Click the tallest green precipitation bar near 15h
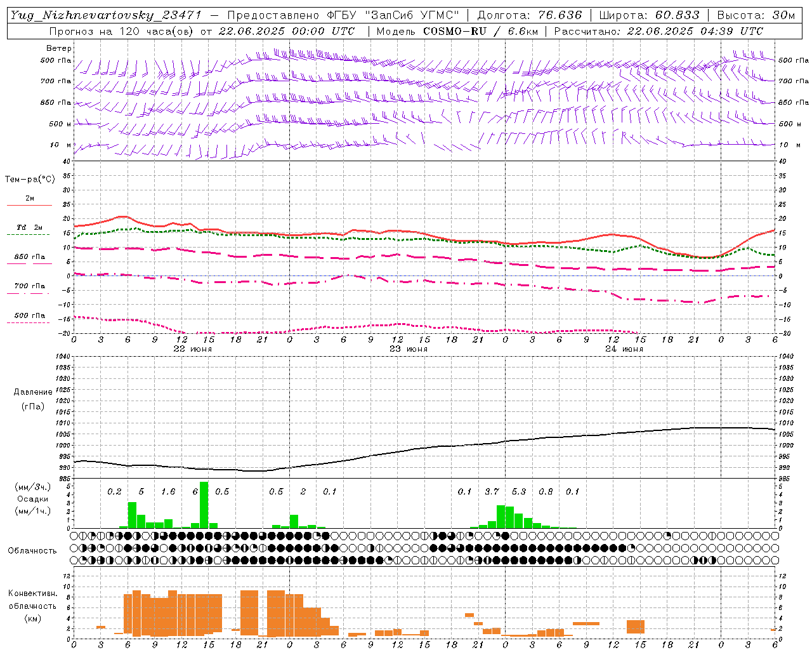 click(204, 505)
